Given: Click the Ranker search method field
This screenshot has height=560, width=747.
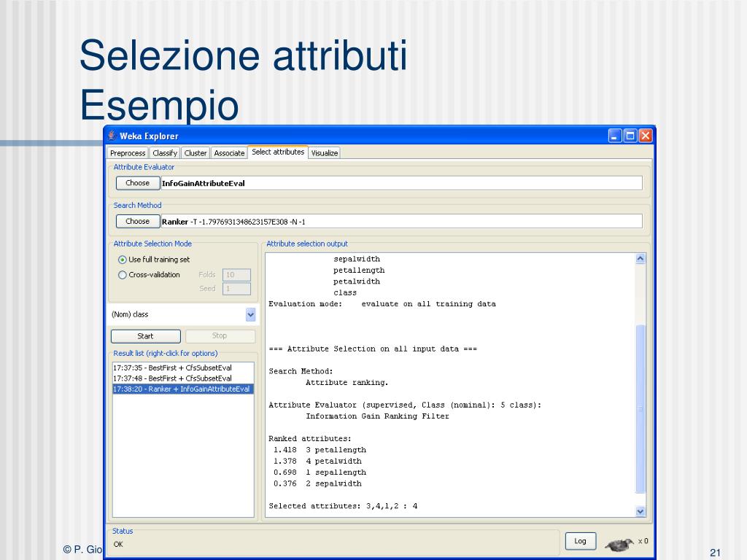Looking at the screenshot, I should click(402, 222).
